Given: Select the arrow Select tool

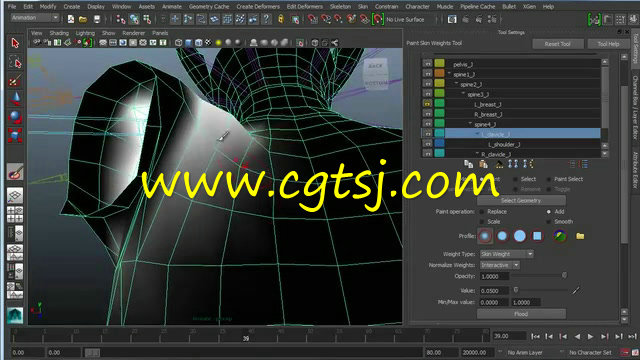Looking at the screenshot, I should coord(15,43).
